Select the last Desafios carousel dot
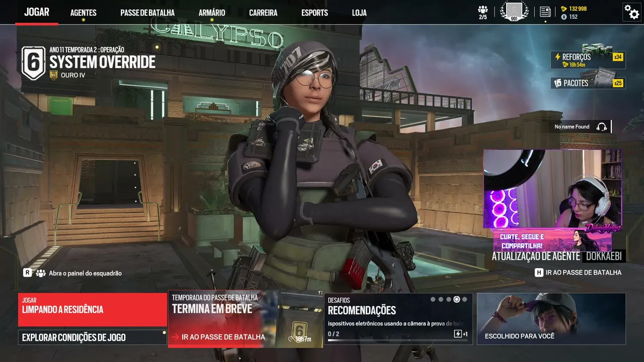Screen dimensions: 644x362 coord(464,300)
